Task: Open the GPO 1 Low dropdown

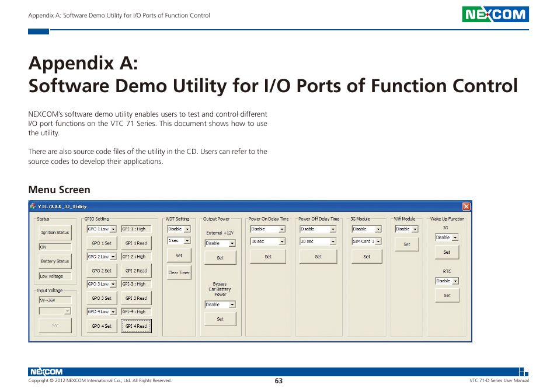Action: click(x=102, y=229)
